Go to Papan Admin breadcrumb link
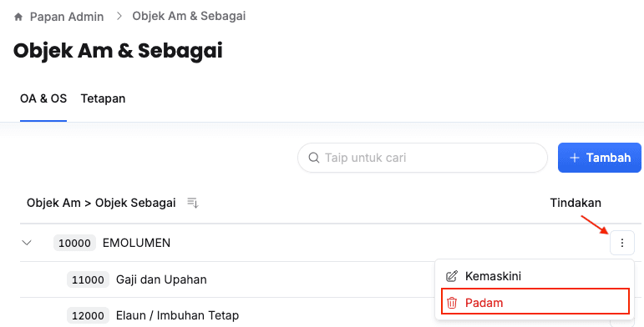Screen dimensions: 644x327 pos(67,17)
